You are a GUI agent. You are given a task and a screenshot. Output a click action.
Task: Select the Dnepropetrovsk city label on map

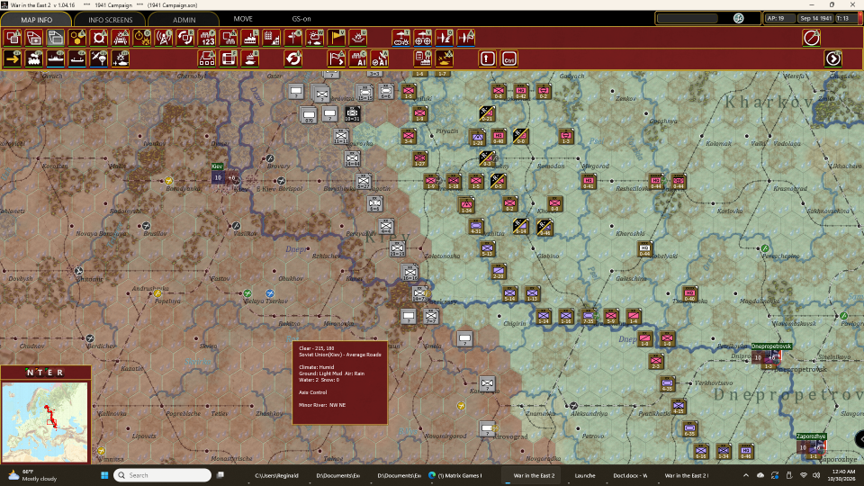tap(771, 346)
